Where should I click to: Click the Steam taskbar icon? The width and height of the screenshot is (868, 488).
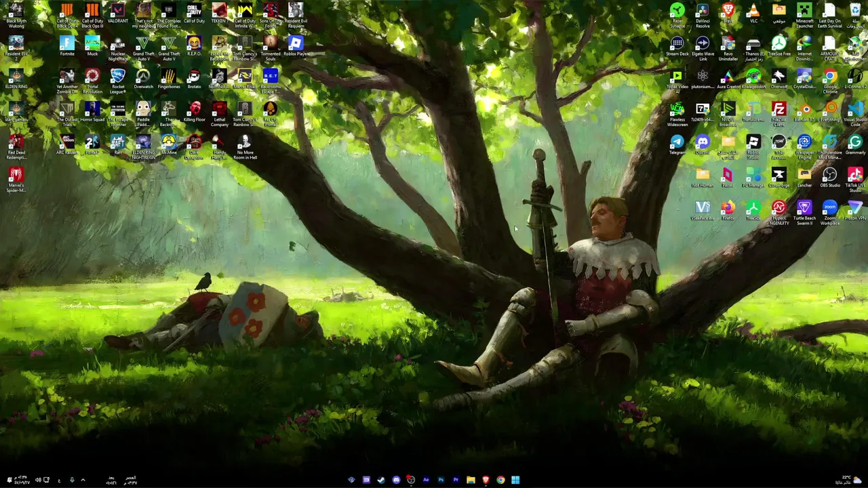pos(381,480)
